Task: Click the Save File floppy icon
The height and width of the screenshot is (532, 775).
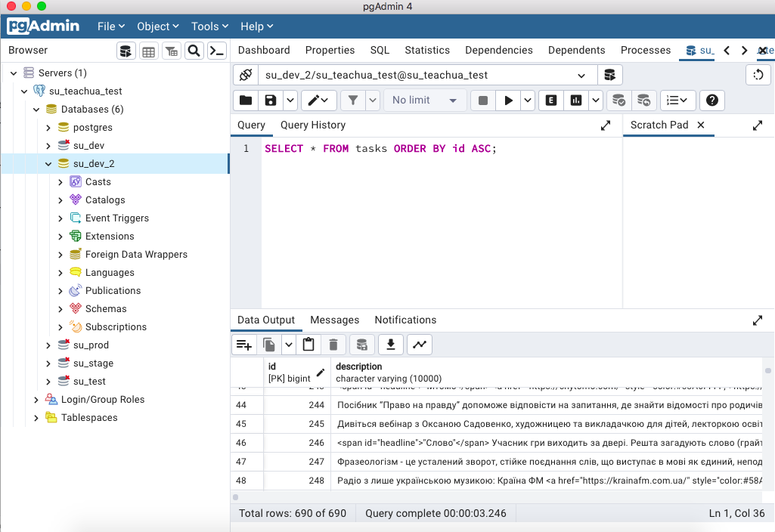Action: (x=271, y=101)
